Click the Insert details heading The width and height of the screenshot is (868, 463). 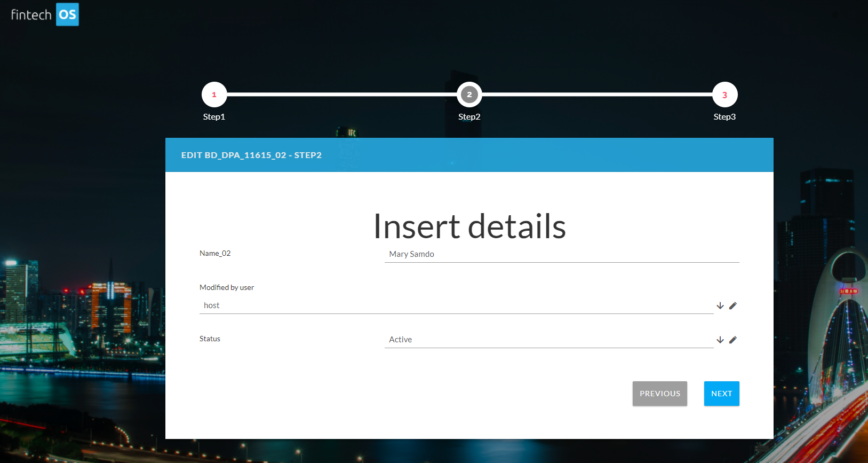click(469, 226)
